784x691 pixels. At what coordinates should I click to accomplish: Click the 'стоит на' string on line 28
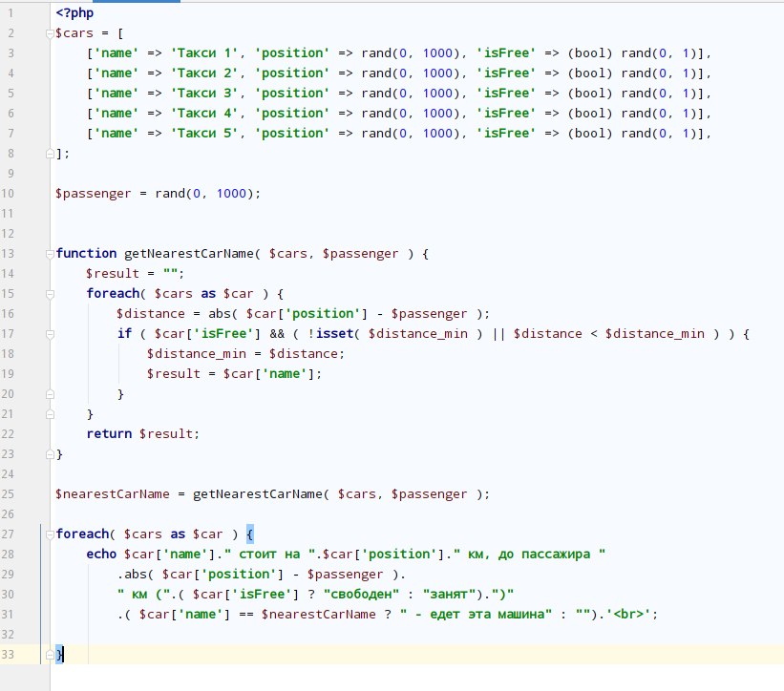click(269, 555)
